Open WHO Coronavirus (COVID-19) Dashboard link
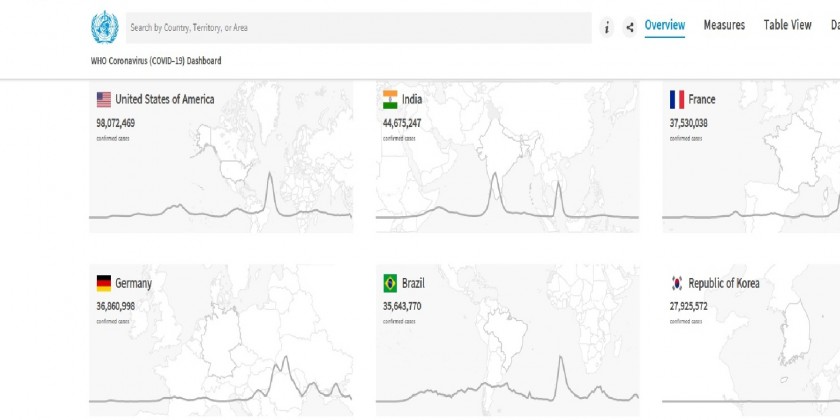This screenshot has height=420, width=840. (x=155, y=61)
